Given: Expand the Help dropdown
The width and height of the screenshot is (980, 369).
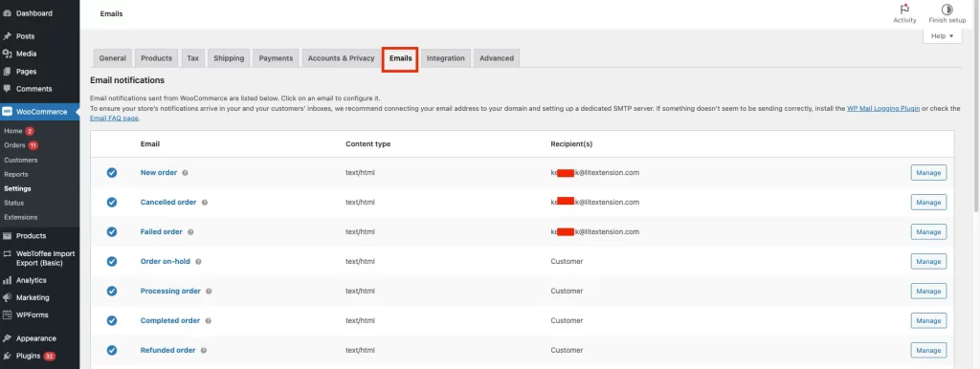Looking at the screenshot, I should 942,36.
